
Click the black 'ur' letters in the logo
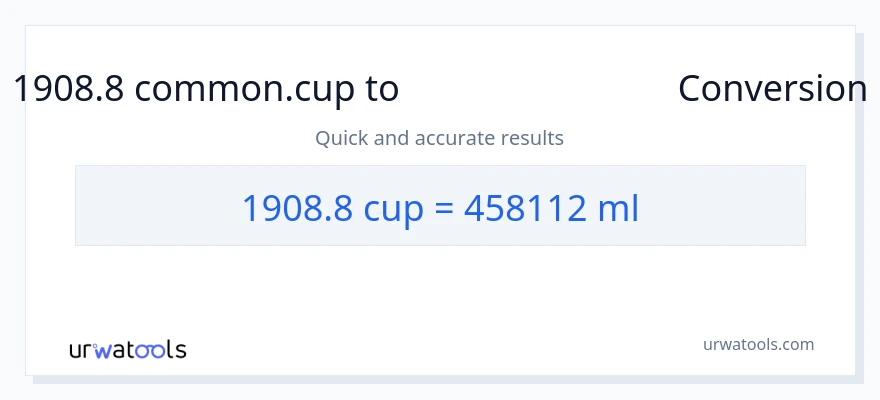pyautogui.click(x=81, y=351)
